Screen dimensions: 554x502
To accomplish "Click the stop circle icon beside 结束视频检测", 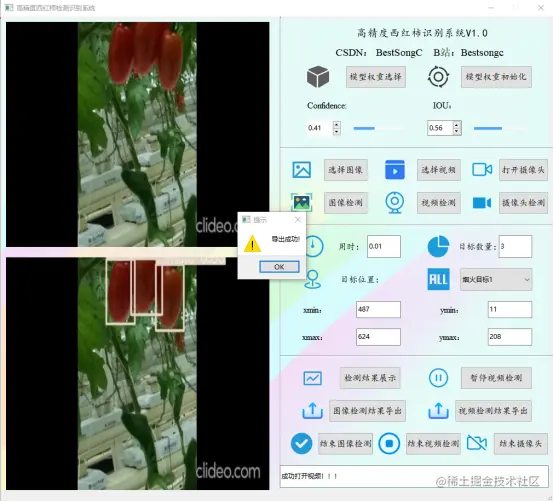I will pyautogui.click(x=389, y=443).
